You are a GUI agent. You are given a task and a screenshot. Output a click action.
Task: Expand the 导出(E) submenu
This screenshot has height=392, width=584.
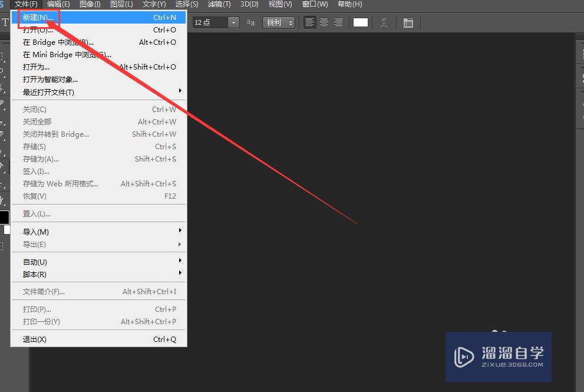point(98,245)
